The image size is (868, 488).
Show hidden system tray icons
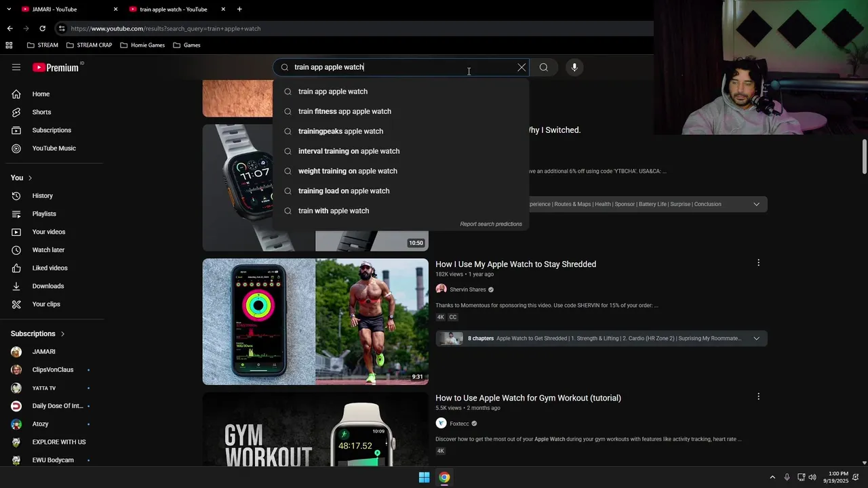[772, 478]
